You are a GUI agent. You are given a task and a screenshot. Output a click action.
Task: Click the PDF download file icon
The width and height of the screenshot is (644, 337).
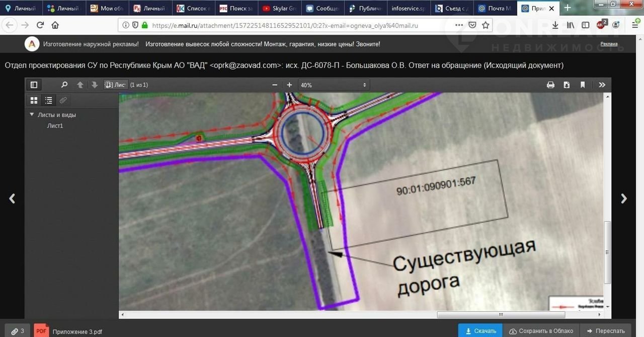[x=567, y=85]
